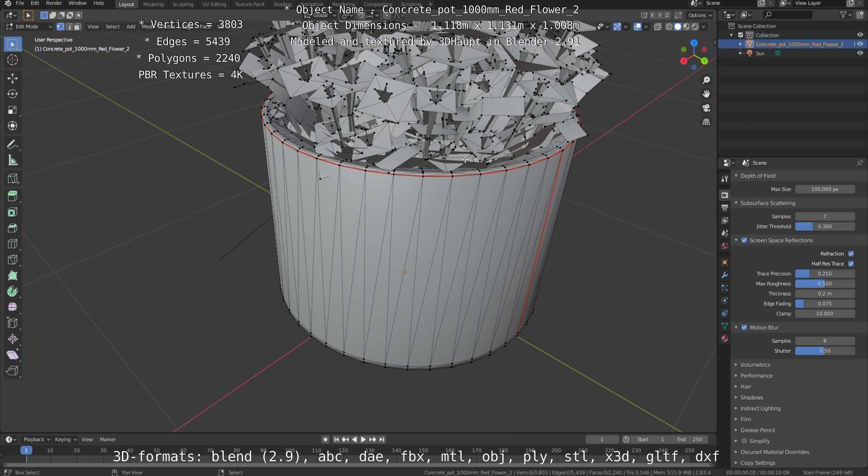
Task: Open the Modifier properties wrench tab
Action: click(x=725, y=275)
